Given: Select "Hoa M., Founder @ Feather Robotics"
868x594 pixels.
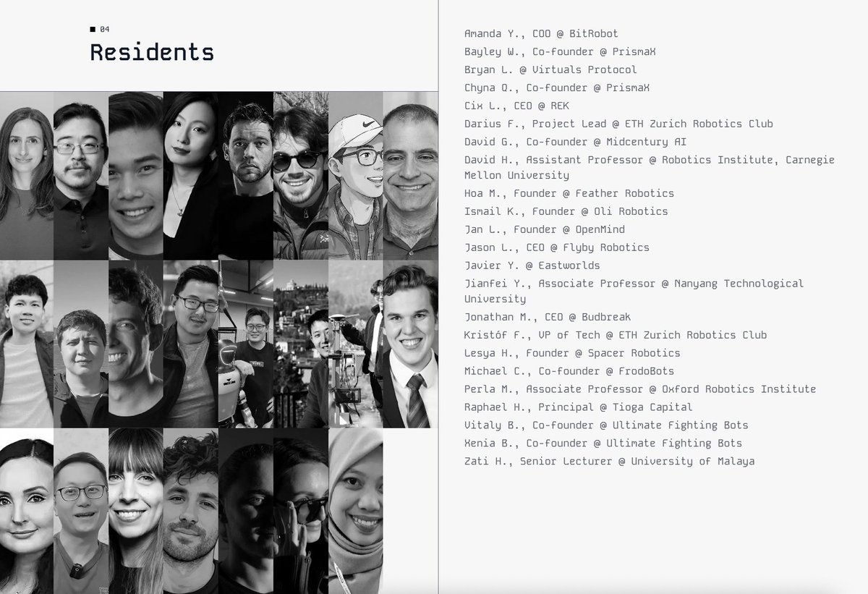Looking at the screenshot, I should [x=569, y=193].
